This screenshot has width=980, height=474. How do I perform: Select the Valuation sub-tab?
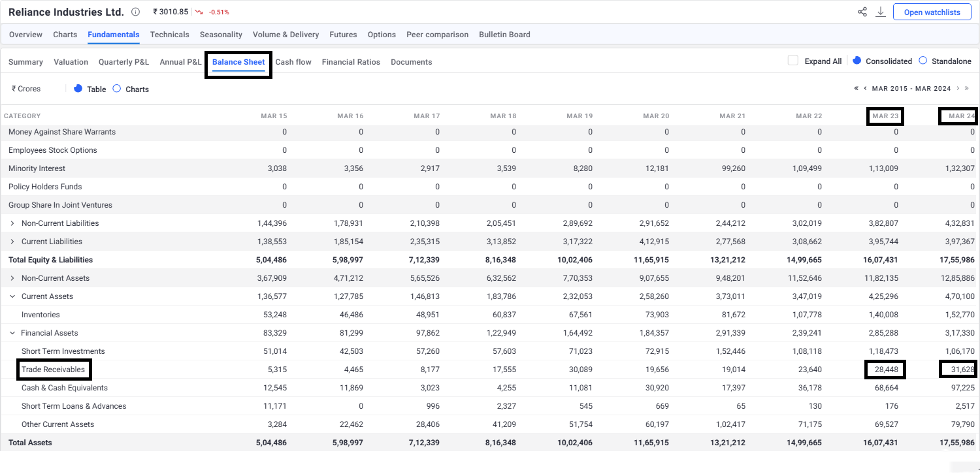71,62
